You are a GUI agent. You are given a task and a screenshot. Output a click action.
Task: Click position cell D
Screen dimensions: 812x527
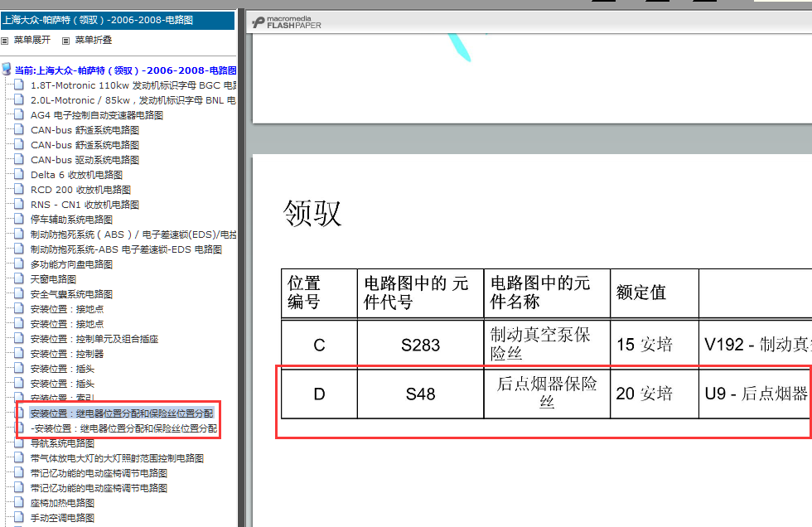click(x=320, y=394)
